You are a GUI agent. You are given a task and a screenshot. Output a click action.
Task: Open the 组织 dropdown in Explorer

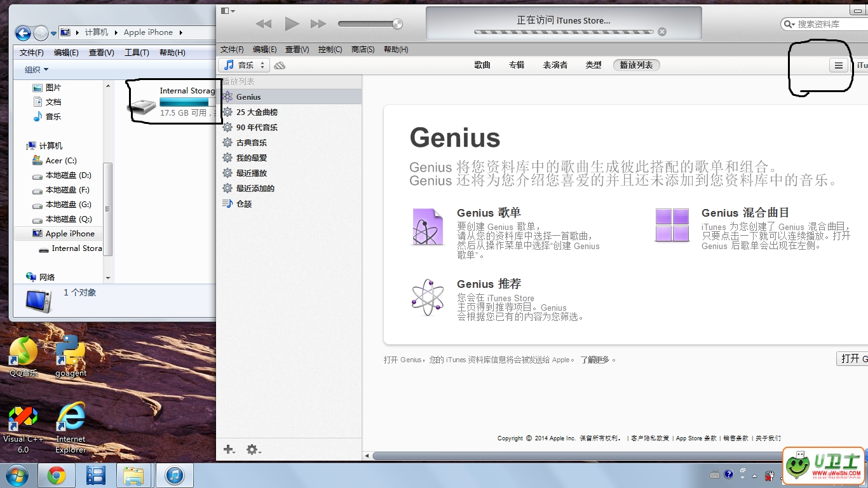[36, 70]
